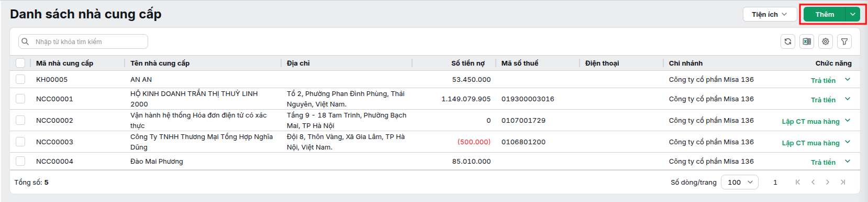Go to the next page arrow
868x202 pixels.
click(x=828, y=182)
